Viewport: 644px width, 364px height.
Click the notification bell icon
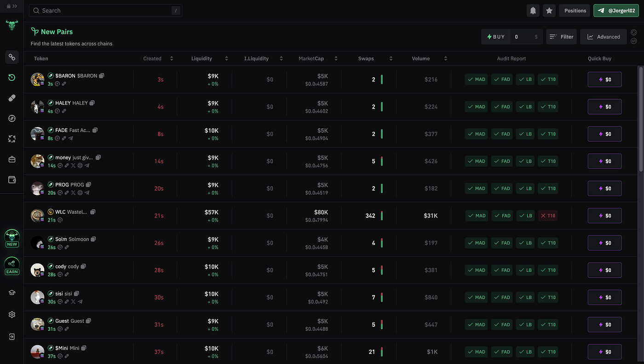click(x=533, y=10)
